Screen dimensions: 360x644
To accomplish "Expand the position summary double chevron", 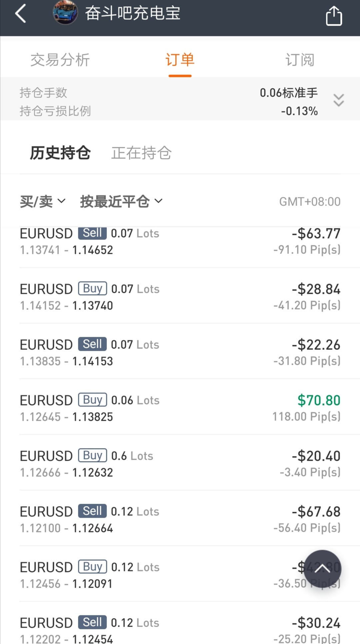I will [338, 100].
